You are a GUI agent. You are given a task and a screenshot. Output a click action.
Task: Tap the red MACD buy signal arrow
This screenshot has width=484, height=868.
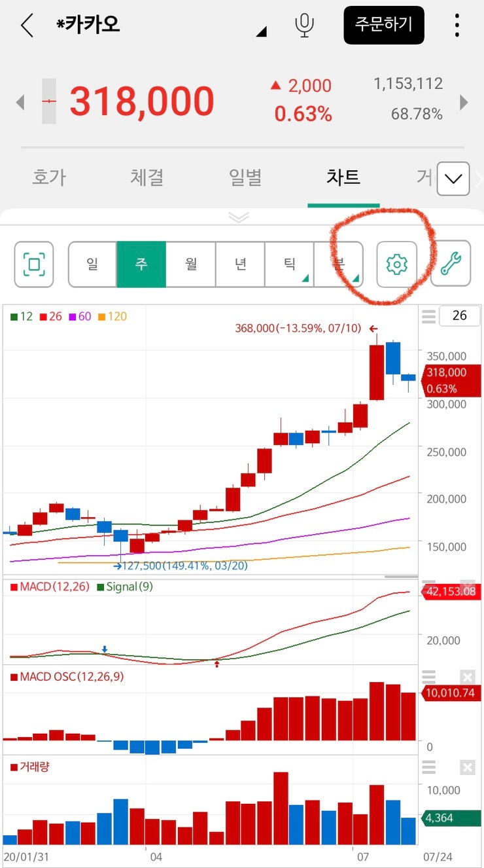217,663
